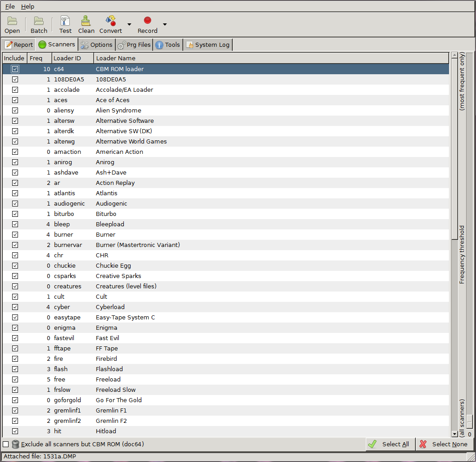Select the Go For The Gold row
The width and height of the screenshot is (476, 462).
click(x=226, y=400)
